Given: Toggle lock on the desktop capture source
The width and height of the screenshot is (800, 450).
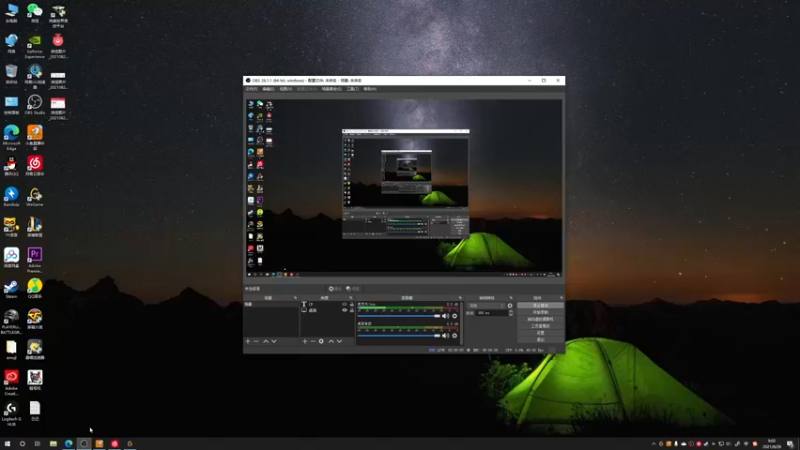Looking at the screenshot, I should point(352,310).
